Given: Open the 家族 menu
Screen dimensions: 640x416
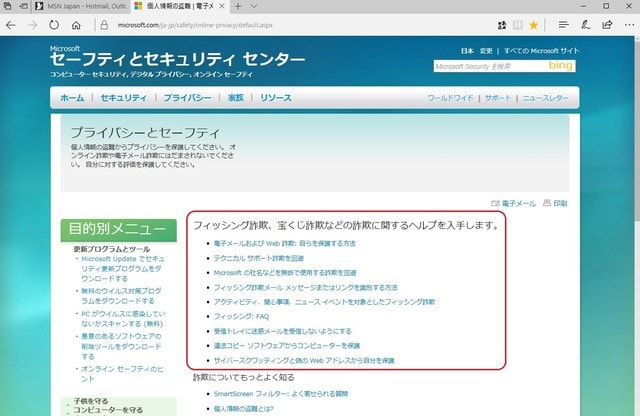Looking at the screenshot, I should (x=236, y=98).
